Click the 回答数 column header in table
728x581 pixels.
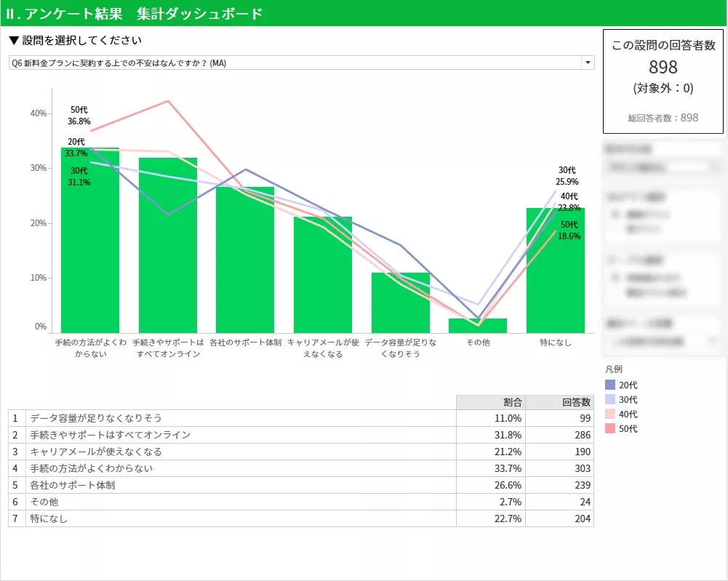559,402
